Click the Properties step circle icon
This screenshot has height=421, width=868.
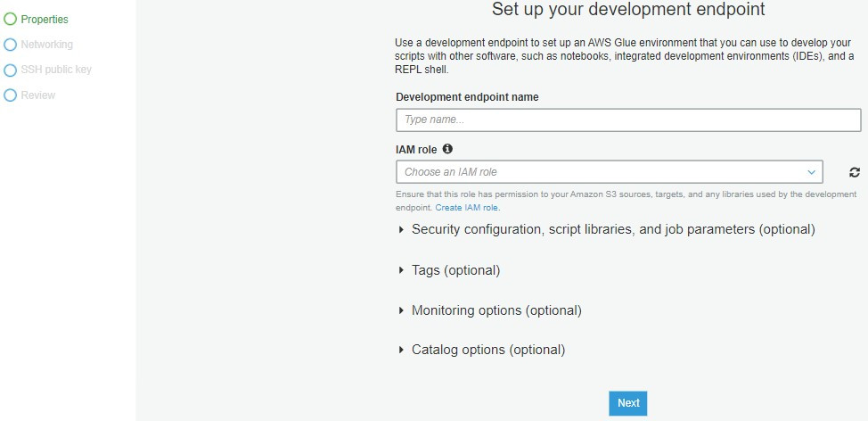click(11, 19)
